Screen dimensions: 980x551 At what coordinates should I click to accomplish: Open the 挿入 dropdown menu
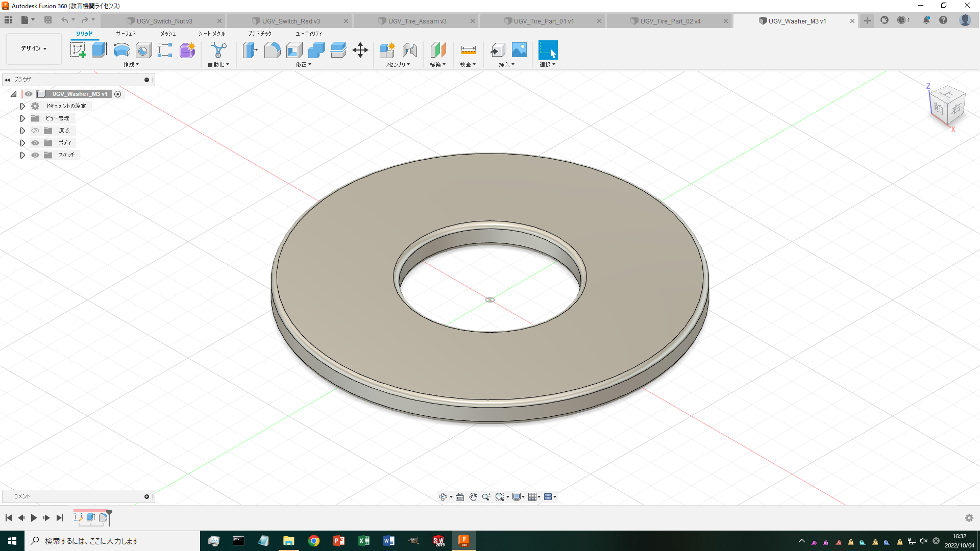[506, 65]
